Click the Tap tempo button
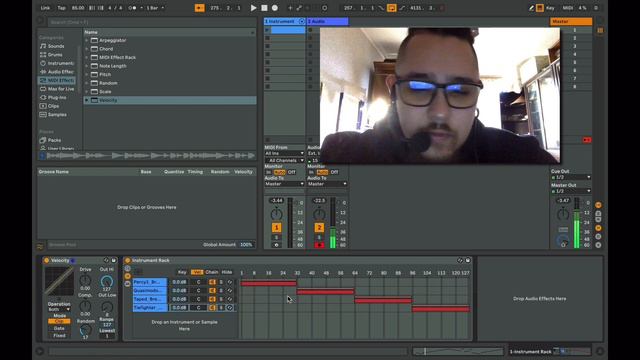640x360 pixels. pyautogui.click(x=61, y=8)
